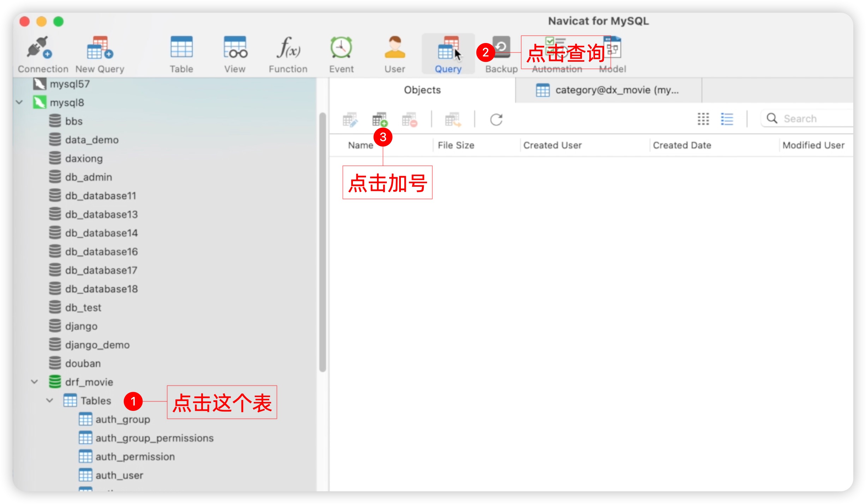Collapse the drf_movie database

point(34,382)
